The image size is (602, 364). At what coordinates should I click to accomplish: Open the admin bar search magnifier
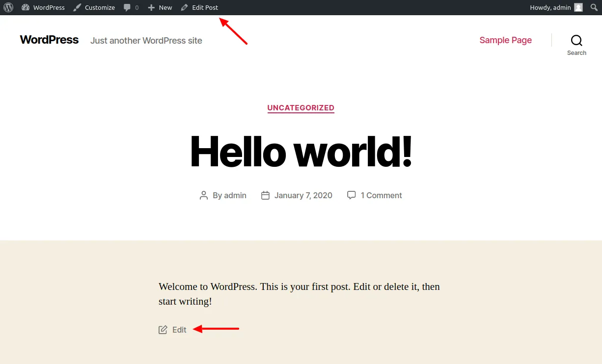pyautogui.click(x=594, y=7)
